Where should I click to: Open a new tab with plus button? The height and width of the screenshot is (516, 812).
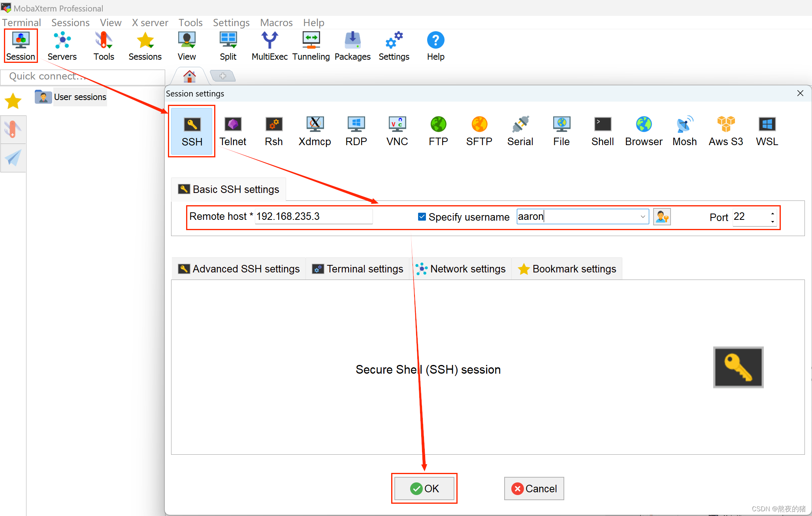pos(223,76)
